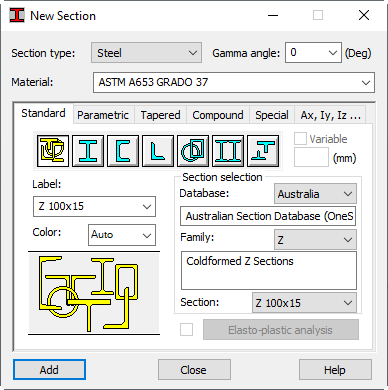Open the Section type Steel dropdown
The width and height of the screenshot is (388, 390).
tap(146, 53)
